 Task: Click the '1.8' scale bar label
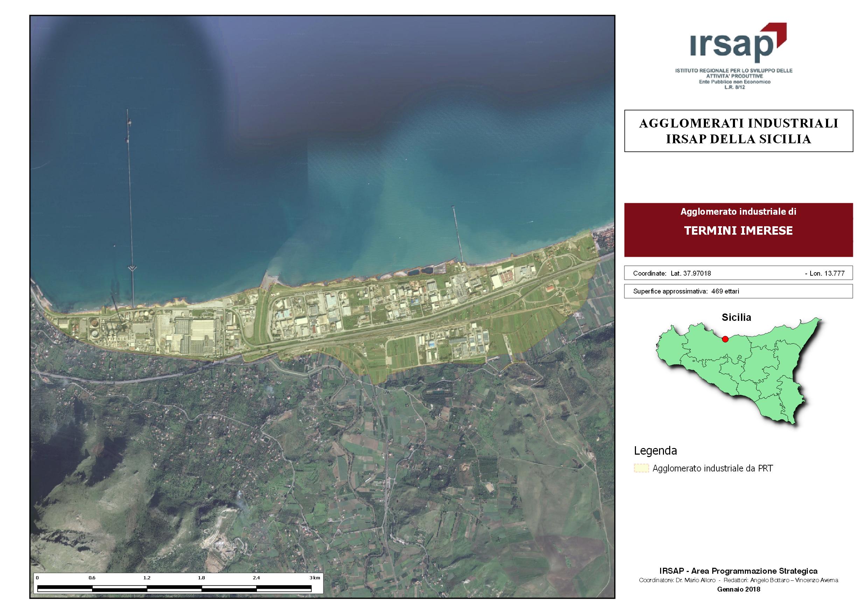click(202, 578)
